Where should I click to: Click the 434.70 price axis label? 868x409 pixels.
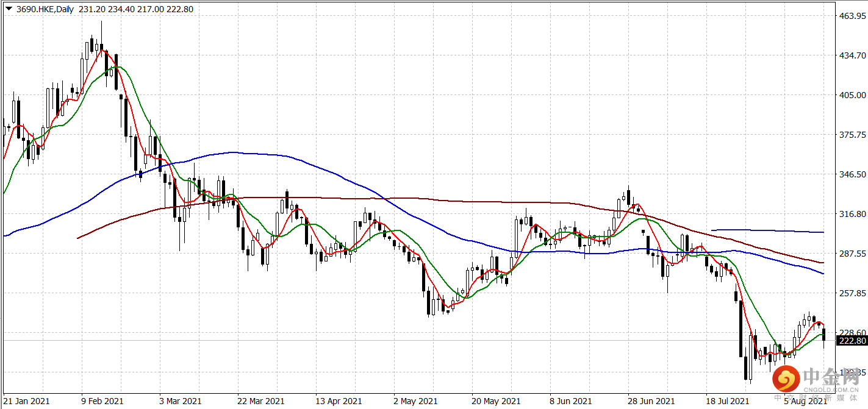[853, 55]
